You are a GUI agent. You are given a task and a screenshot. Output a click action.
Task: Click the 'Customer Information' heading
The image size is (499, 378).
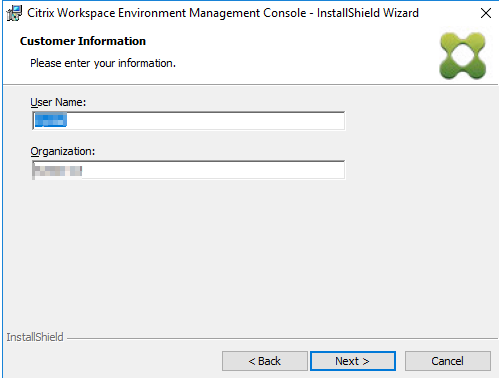[x=83, y=41]
